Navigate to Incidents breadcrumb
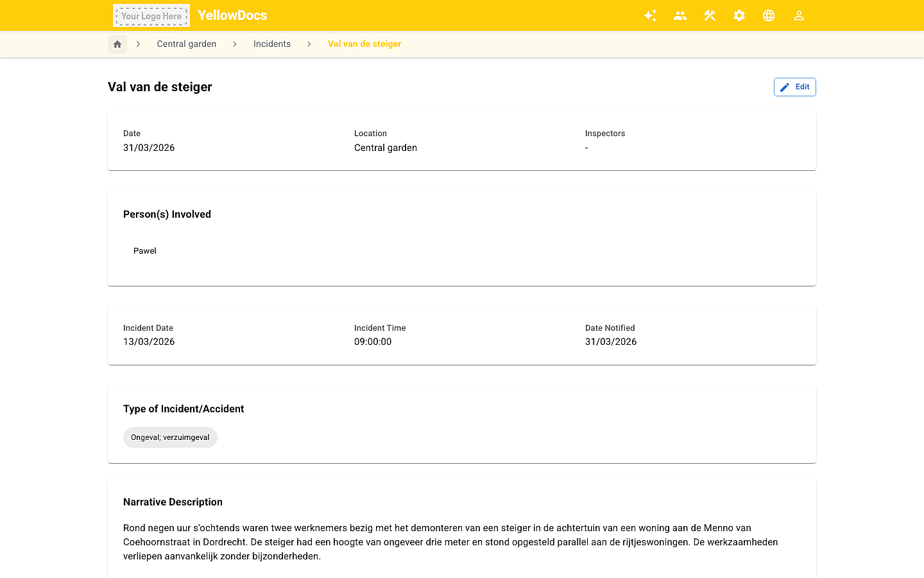The height and width of the screenshot is (578, 924). click(272, 44)
